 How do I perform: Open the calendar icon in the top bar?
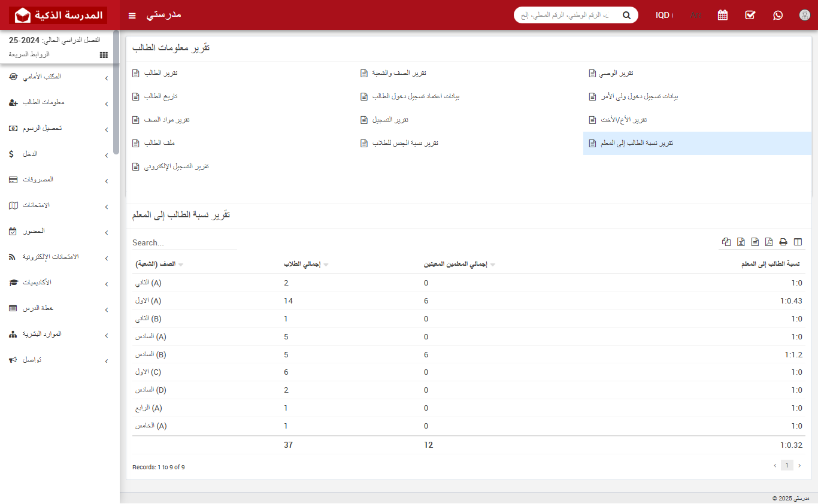pyautogui.click(x=722, y=14)
